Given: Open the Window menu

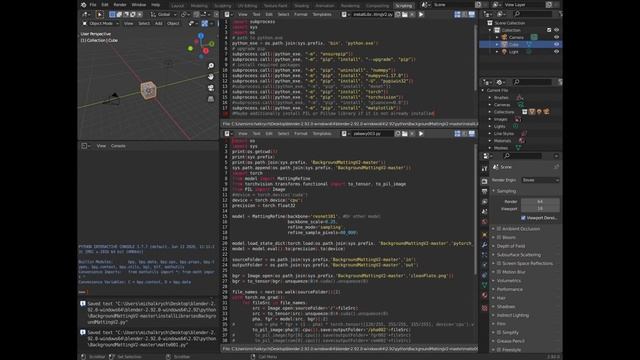Looking at the screenshot, I should click(139, 5).
